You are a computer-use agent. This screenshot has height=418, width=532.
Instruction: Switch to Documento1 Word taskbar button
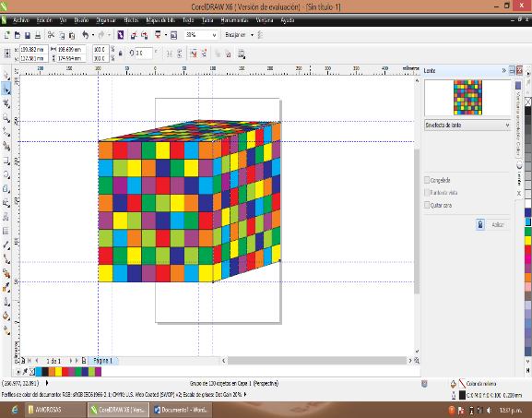coord(182,410)
